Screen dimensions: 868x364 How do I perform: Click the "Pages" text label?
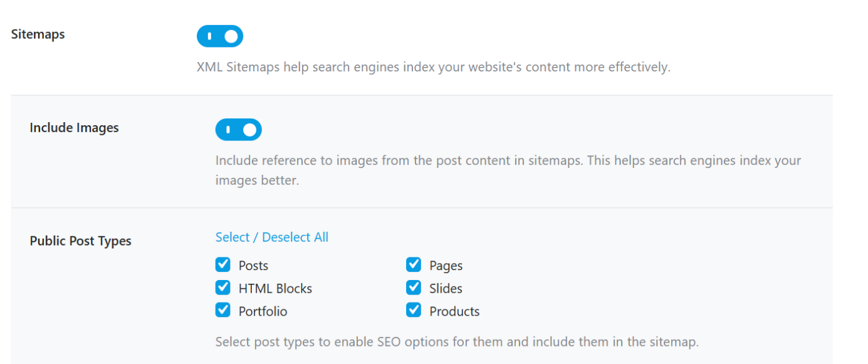[x=446, y=266]
